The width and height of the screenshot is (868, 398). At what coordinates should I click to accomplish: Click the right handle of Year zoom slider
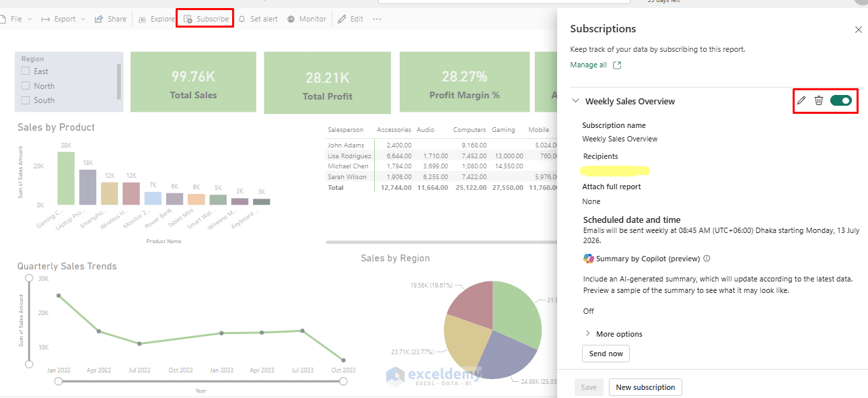click(x=343, y=381)
